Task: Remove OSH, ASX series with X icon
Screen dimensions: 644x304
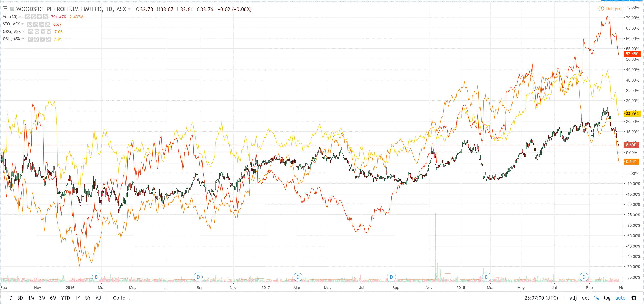Action: 49,39
